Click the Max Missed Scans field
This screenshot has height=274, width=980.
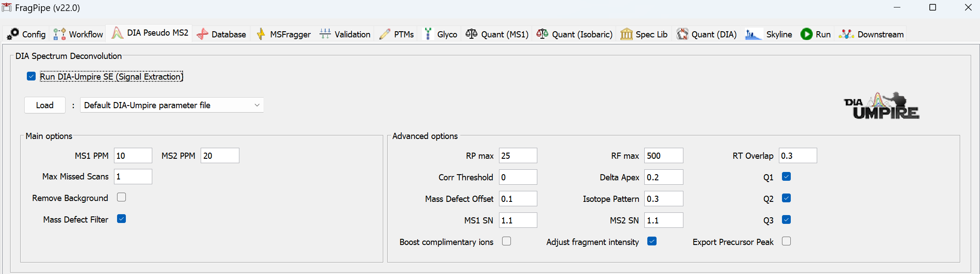pos(133,176)
